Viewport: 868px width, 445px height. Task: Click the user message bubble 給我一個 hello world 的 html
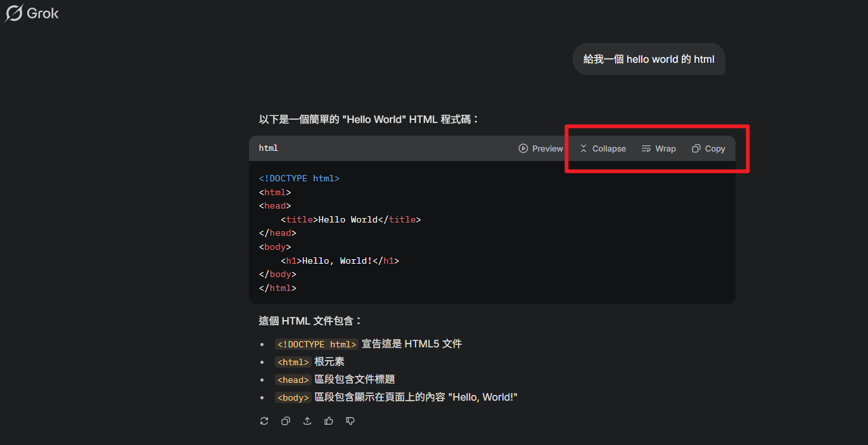pyautogui.click(x=648, y=59)
